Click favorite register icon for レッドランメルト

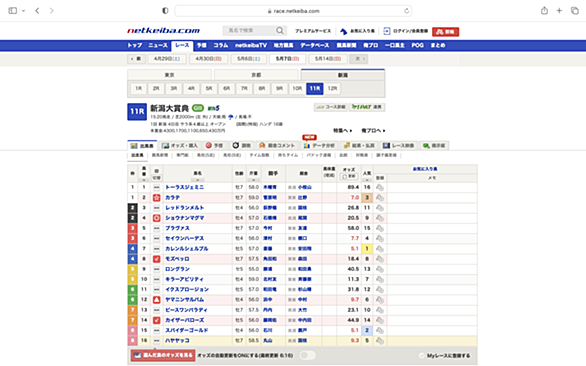pyautogui.click(x=380, y=208)
